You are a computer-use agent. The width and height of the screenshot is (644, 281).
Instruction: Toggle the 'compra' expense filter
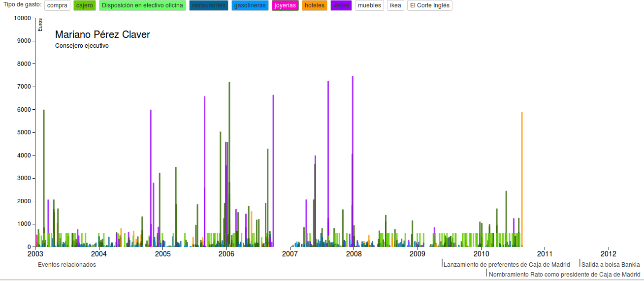[58, 5]
